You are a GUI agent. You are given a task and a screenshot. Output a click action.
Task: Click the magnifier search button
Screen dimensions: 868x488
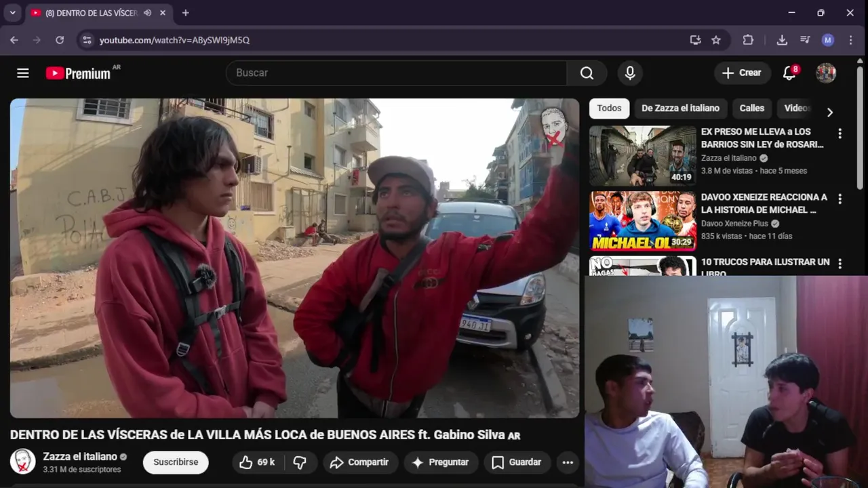587,73
